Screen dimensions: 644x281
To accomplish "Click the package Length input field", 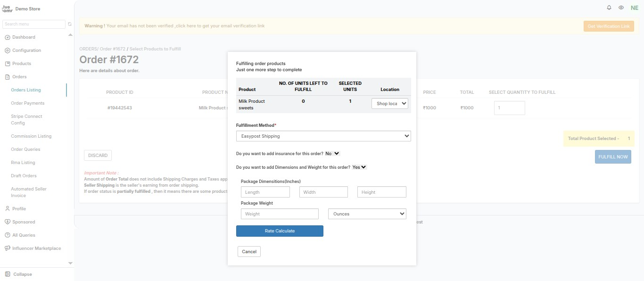I will tap(265, 192).
